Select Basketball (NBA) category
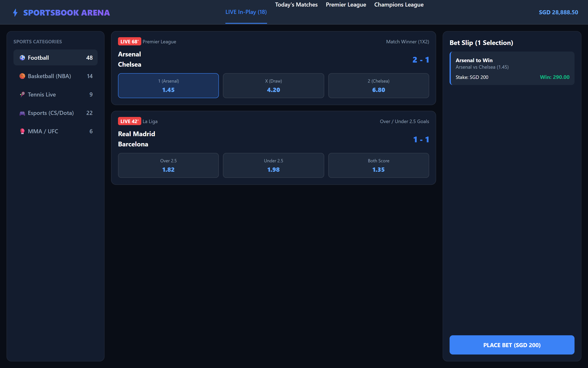Screen dimensions: 588x368 (55, 76)
